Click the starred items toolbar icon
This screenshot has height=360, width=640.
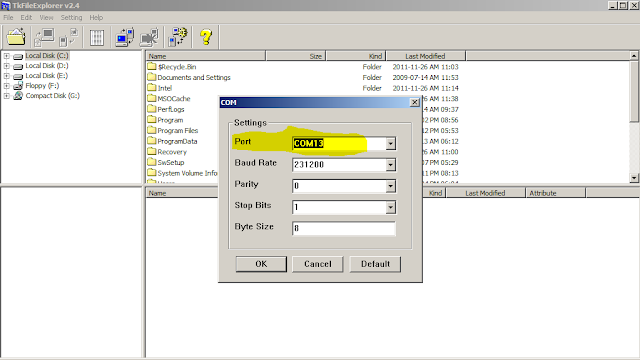178,37
